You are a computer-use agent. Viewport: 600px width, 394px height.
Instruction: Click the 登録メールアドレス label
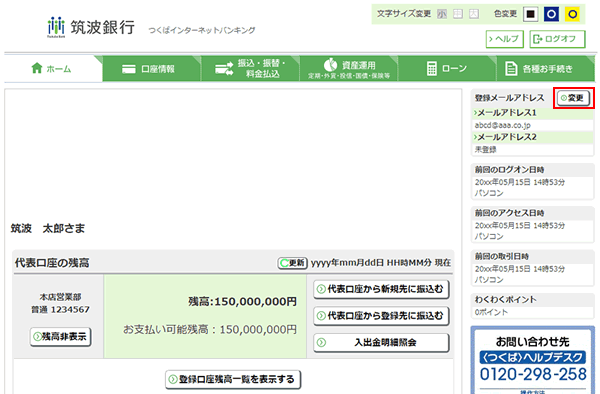(509, 98)
